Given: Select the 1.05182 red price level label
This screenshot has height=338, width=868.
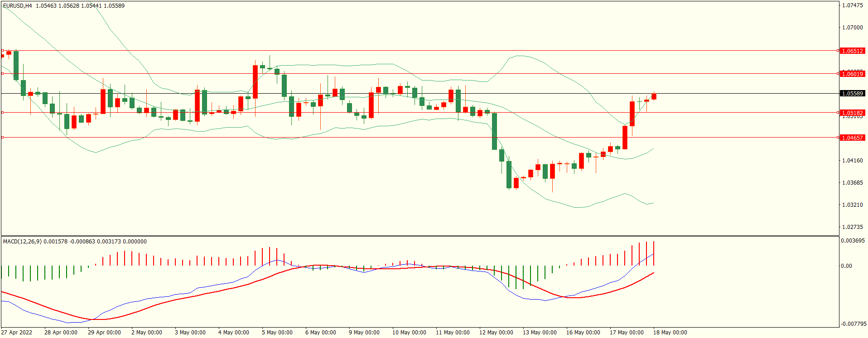Looking at the screenshot, I should tap(852, 113).
